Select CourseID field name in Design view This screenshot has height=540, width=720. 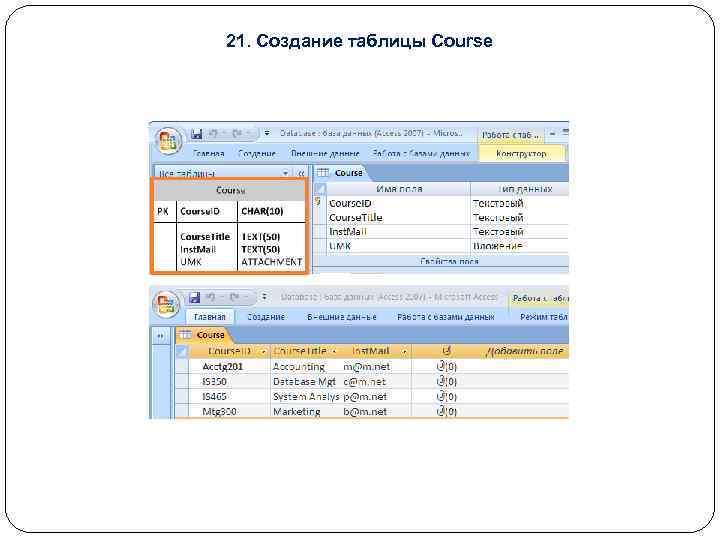coord(350,203)
